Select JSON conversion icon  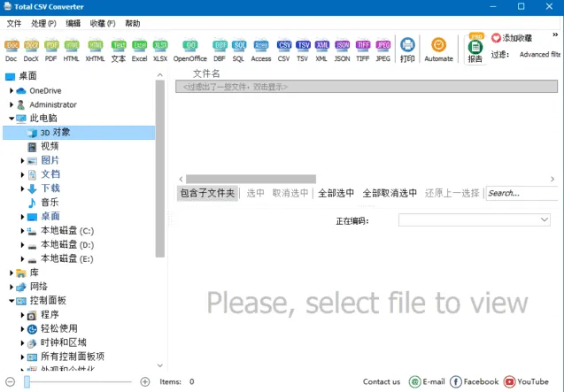342,50
